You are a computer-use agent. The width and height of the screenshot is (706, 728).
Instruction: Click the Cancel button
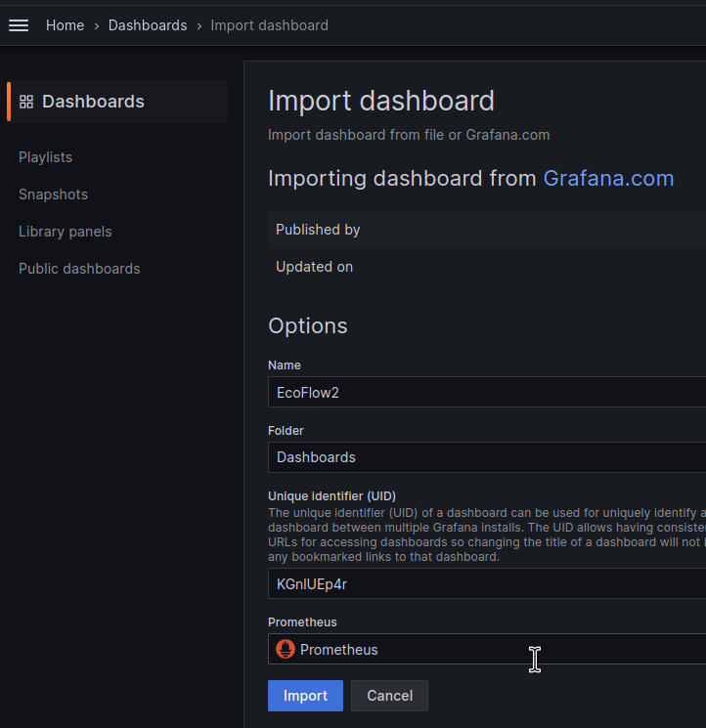tap(390, 696)
